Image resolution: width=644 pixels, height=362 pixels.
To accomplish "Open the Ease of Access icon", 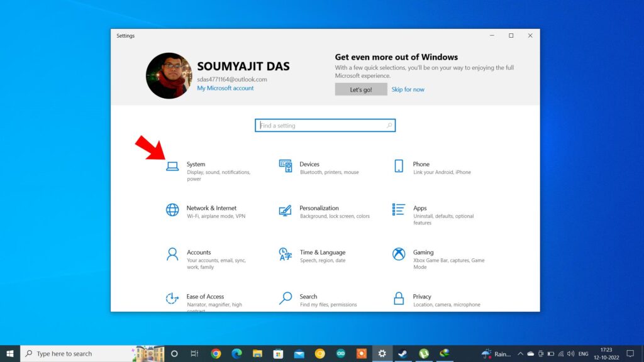I will (172, 298).
